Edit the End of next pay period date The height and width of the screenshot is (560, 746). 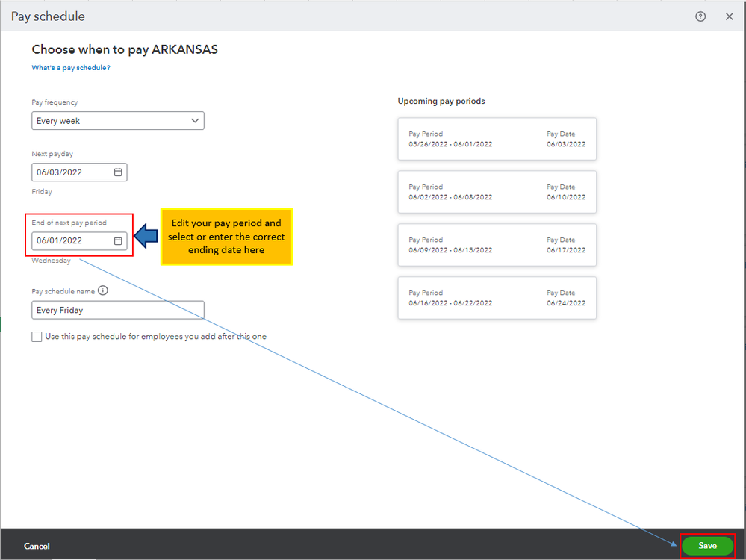(x=79, y=240)
